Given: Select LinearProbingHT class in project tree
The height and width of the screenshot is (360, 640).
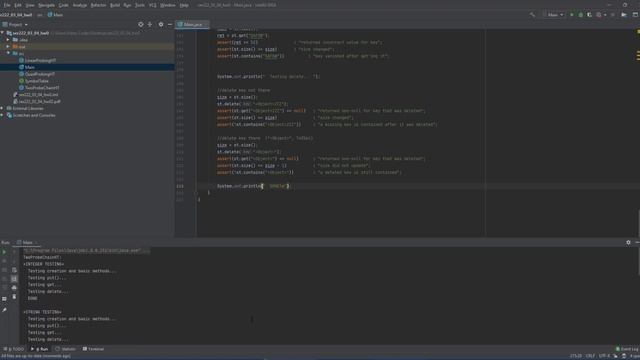Looking at the screenshot, I should coord(38,60).
